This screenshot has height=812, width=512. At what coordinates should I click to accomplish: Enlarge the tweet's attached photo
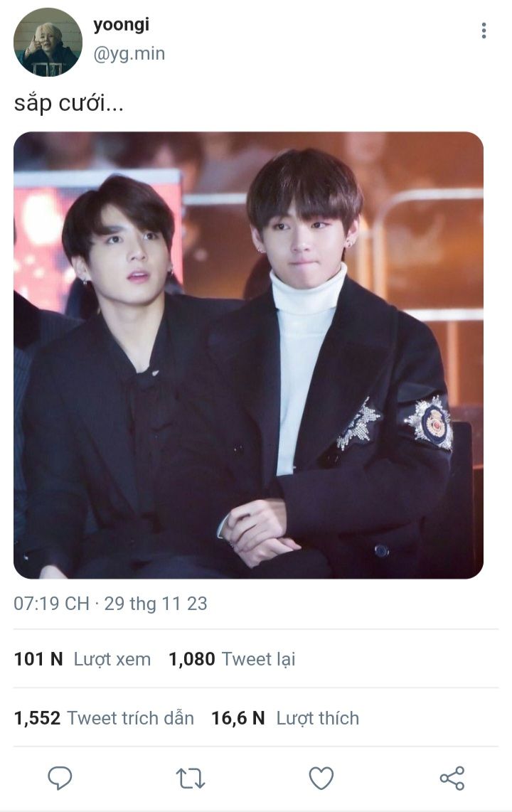(x=248, y=355)
